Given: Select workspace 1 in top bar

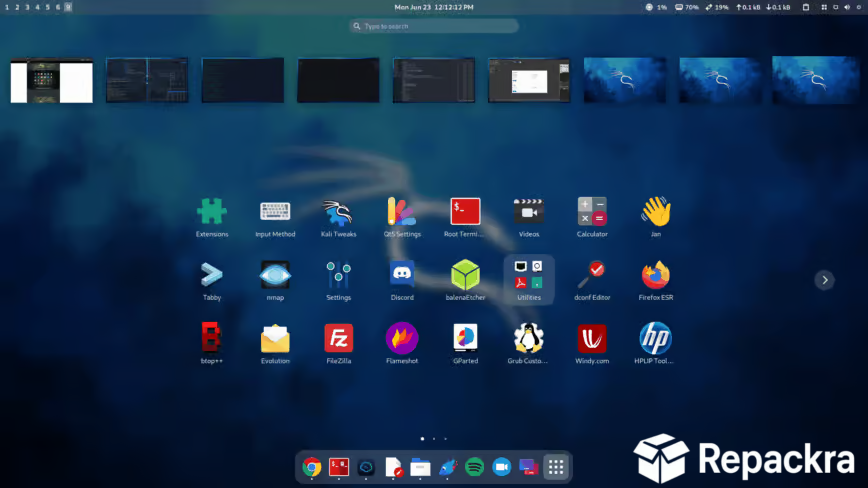Looking at the screenshot, I should tap(7, 7).
